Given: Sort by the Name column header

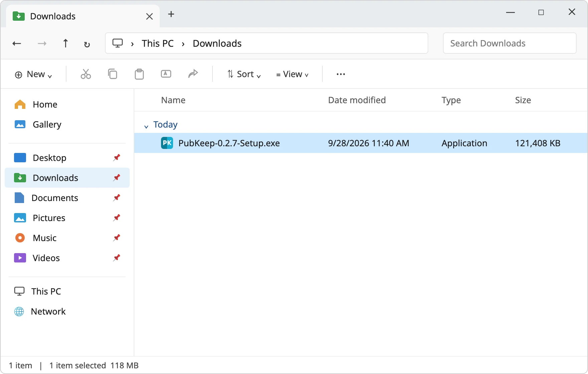Looking at the screenshot, I should pos(173,100).
